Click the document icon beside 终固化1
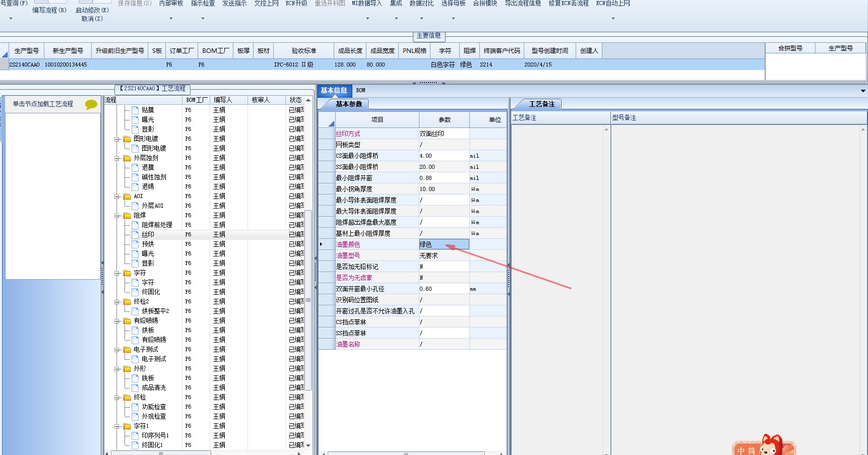The height and width of the screenshot is (455, 868). click(135, 445)
